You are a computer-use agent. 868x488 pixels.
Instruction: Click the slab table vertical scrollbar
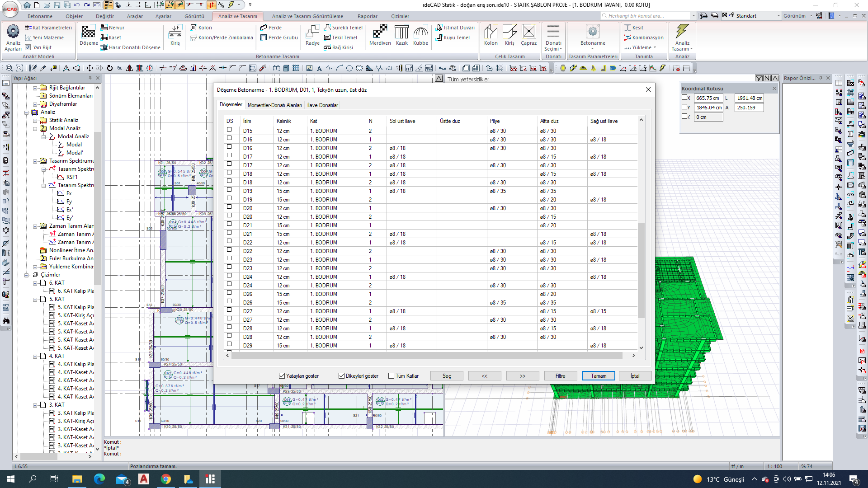(x=641, y=270)
